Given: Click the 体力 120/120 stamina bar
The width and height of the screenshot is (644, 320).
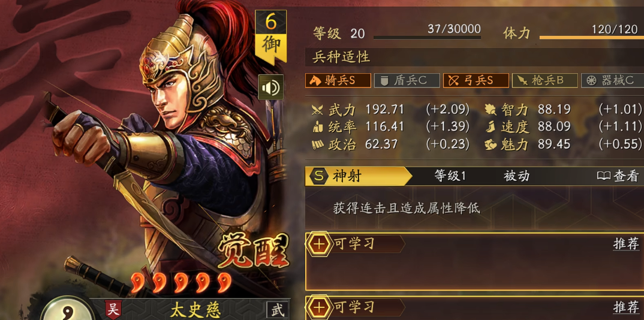Looking at the screenshot, I should [x=591, y=37].
